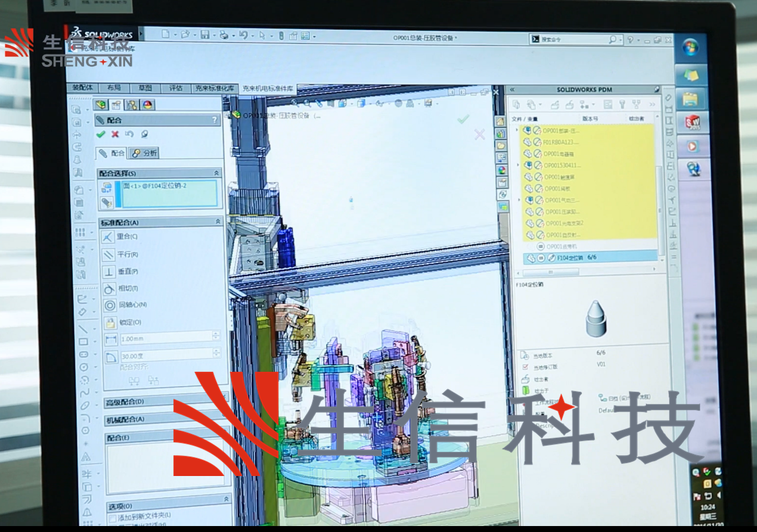
Task: Click the F104定位销 preview thumbnail
Action: (595, 319)
